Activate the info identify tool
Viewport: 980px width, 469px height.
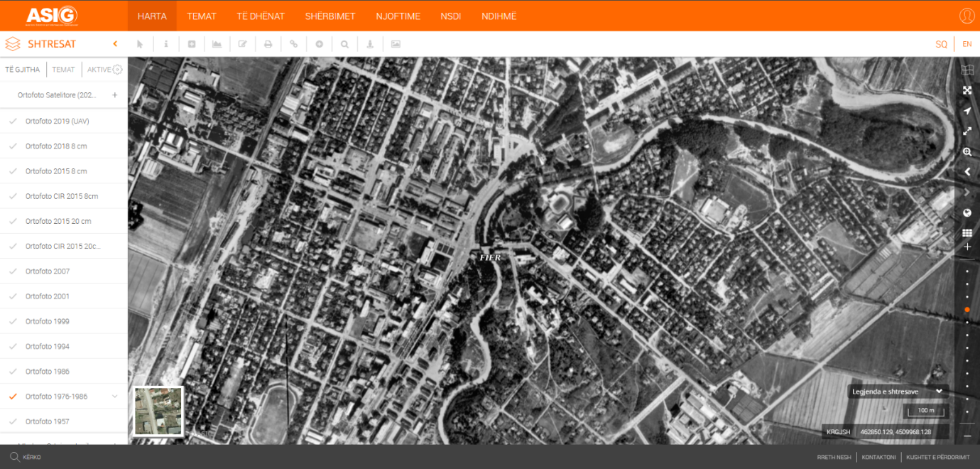(x=166, y=44)
